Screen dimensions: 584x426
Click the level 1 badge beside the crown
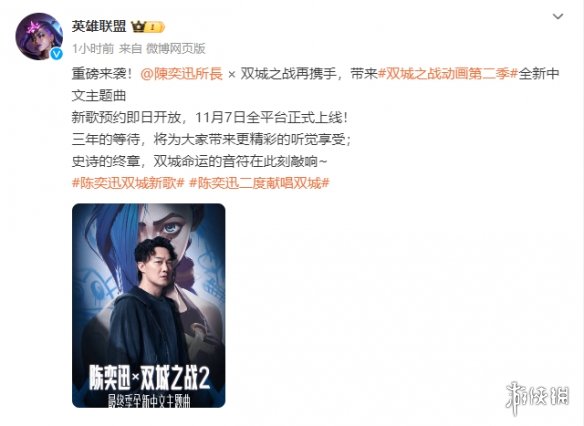click(x=155, y=27)
